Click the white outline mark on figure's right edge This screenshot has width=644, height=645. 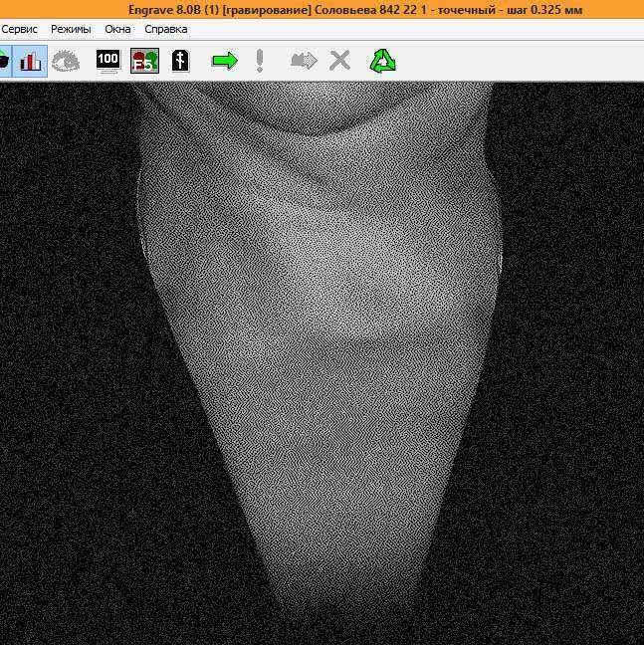click(x=500, y=261)
